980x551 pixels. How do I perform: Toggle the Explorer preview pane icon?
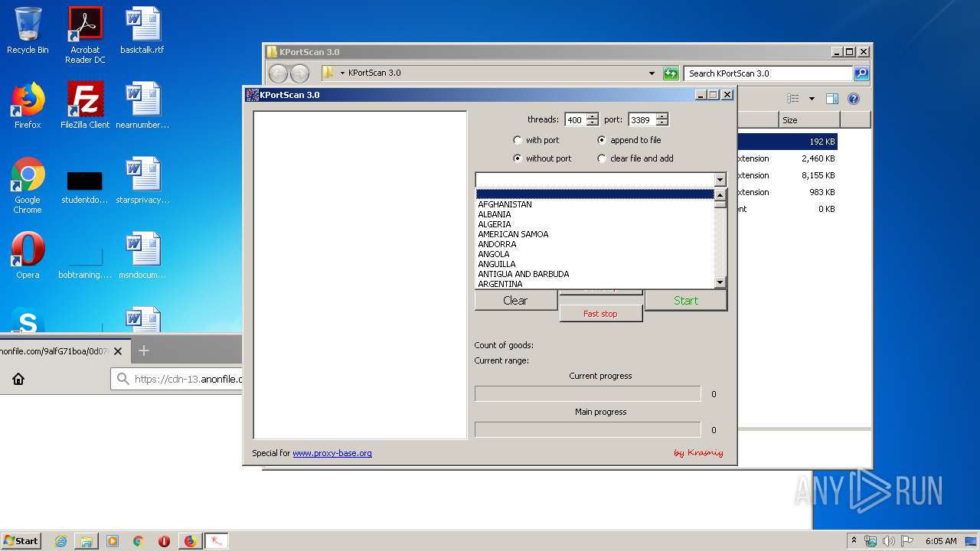pyautogui.click(x=832, y=99)
